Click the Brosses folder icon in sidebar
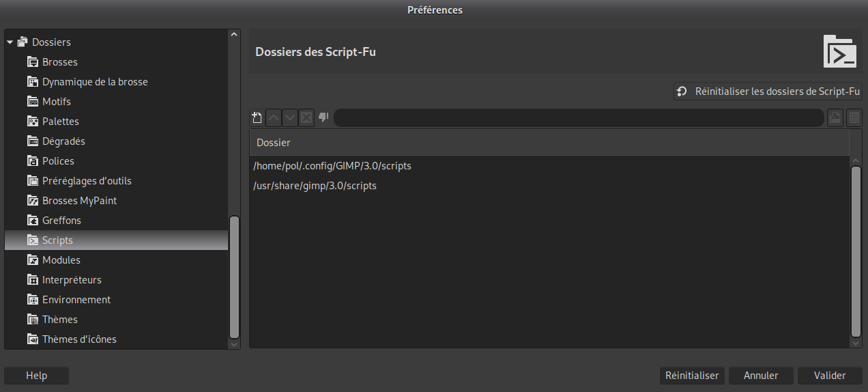868x392 pixels. point(33,62)
